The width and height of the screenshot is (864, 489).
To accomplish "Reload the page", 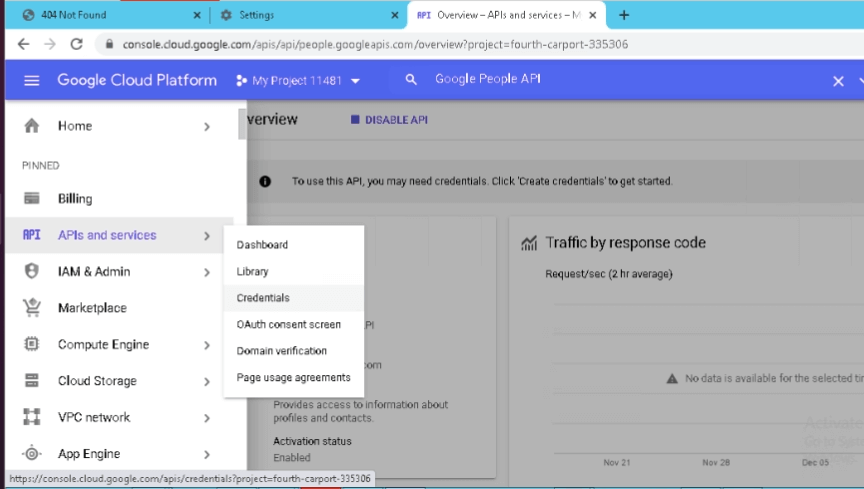I will (76, 44).
